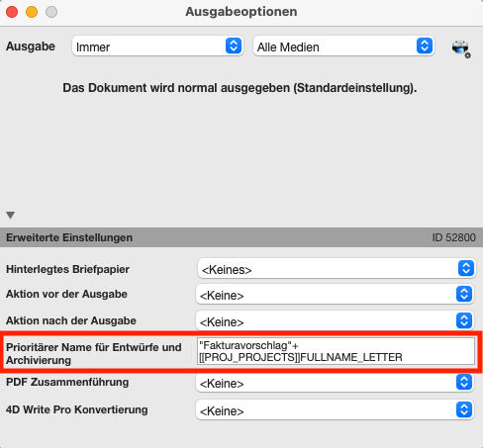The width and height of the screenshot is (483, 448).
Task: Open the printer settings icon
Action: (x=461, y=48)
